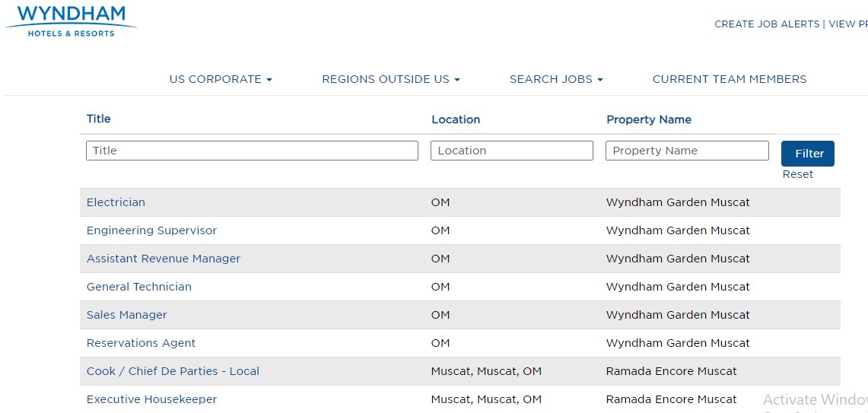Screen dimensions: 868x413
Task: Open the Assistant Revenue Manager listing
Action: [164, 259]
